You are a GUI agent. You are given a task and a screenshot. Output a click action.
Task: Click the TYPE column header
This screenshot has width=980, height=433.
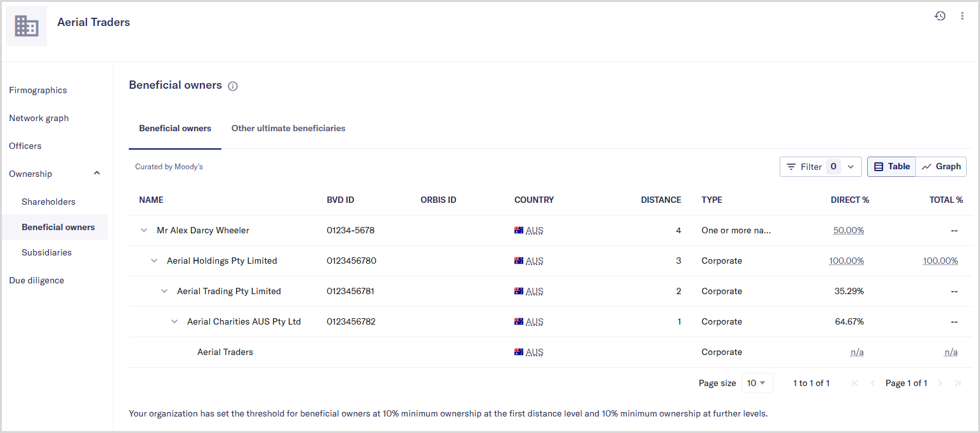pyautogui.click(x=712, y=200)
